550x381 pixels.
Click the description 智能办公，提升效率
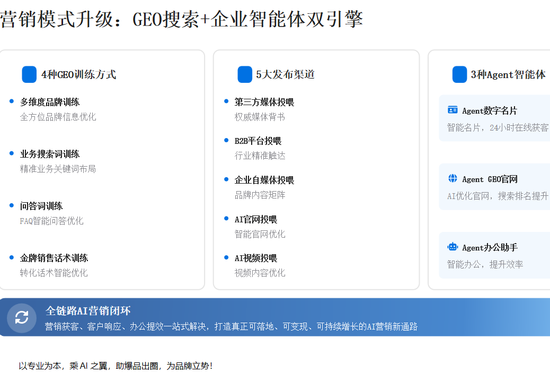click(485, 265)
